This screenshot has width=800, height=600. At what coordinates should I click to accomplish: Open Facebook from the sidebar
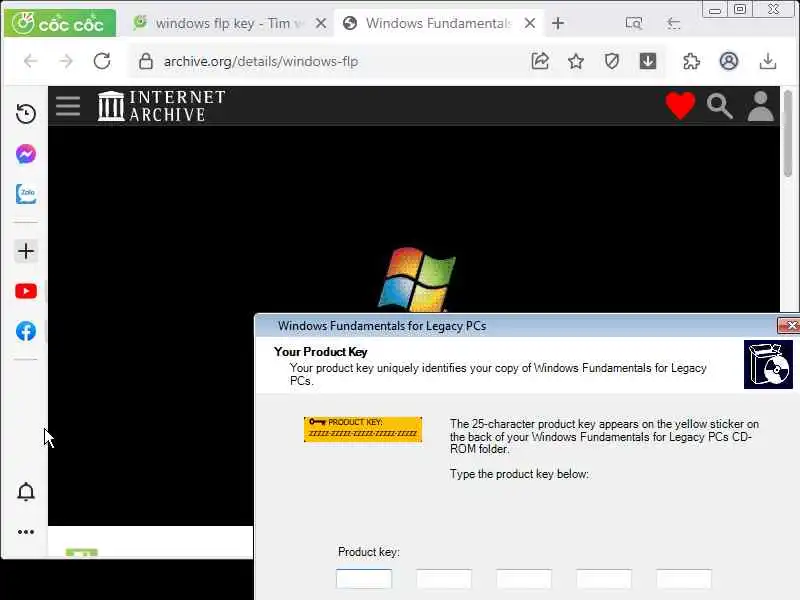coord(26,331)
